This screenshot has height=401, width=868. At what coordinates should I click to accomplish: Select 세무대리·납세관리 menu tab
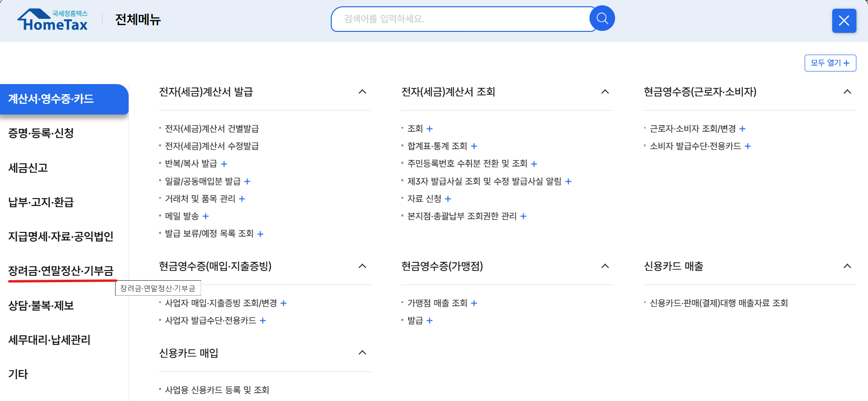pyautogui.click(x=49, y=340)
